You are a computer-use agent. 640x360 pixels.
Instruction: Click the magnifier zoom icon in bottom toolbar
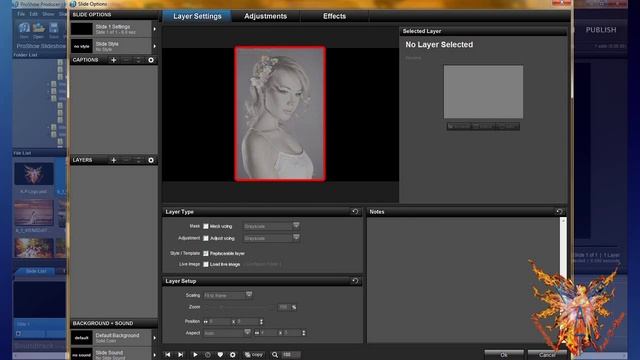pyautogui.click(x=275, y=355)
